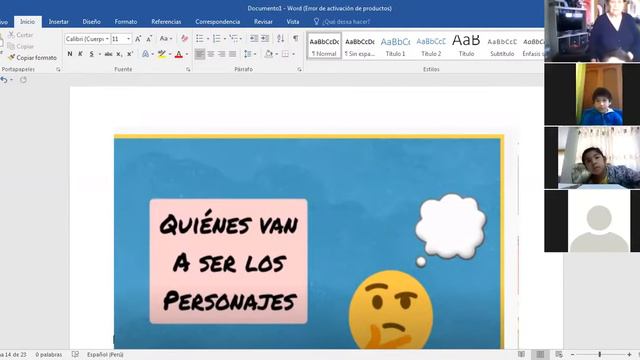640x360 pixels.
Task: Center the text
Action: 211,54
